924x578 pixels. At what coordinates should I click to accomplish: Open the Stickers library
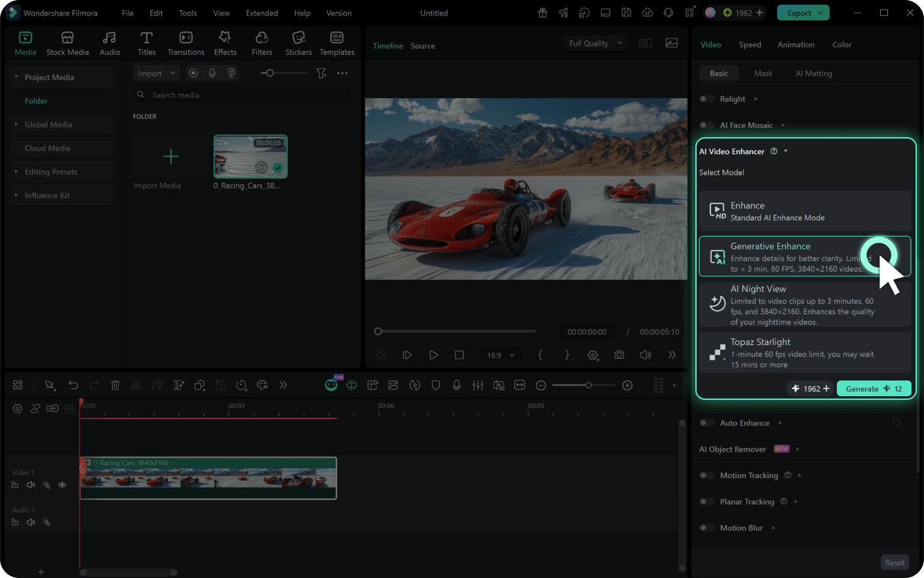(x=298, y=44)
